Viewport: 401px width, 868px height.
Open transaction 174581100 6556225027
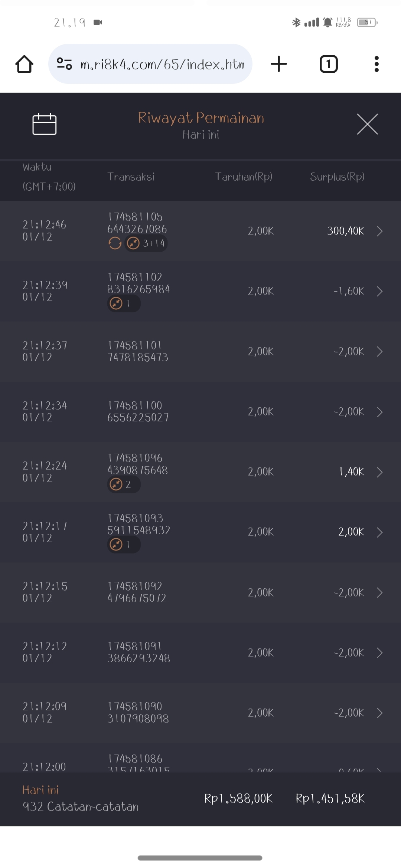(x=138, y=411)
